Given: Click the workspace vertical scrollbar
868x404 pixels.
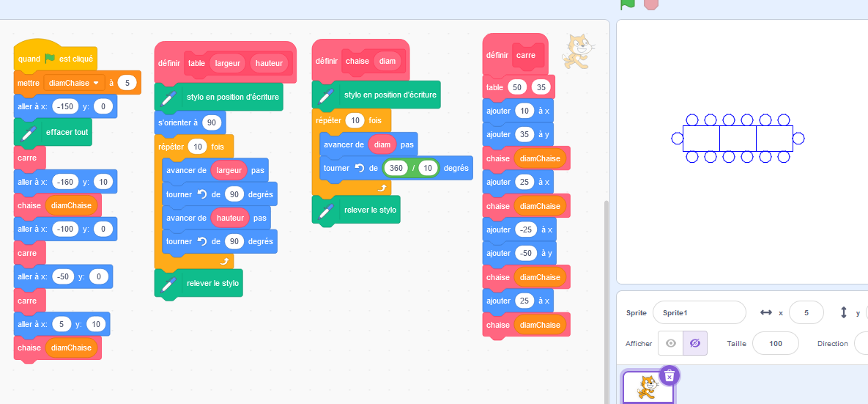Looking at the screenshot, I should click(x=604, y=293).
